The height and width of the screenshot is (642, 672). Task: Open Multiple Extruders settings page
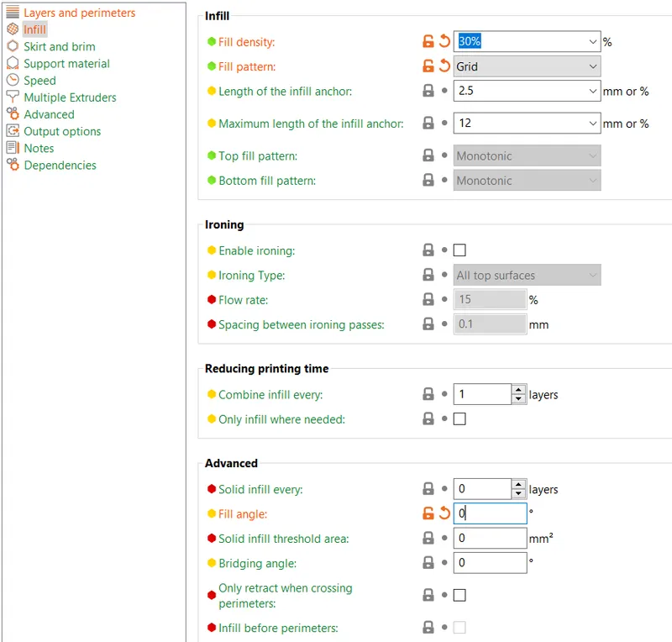click(x=70, y=97)
